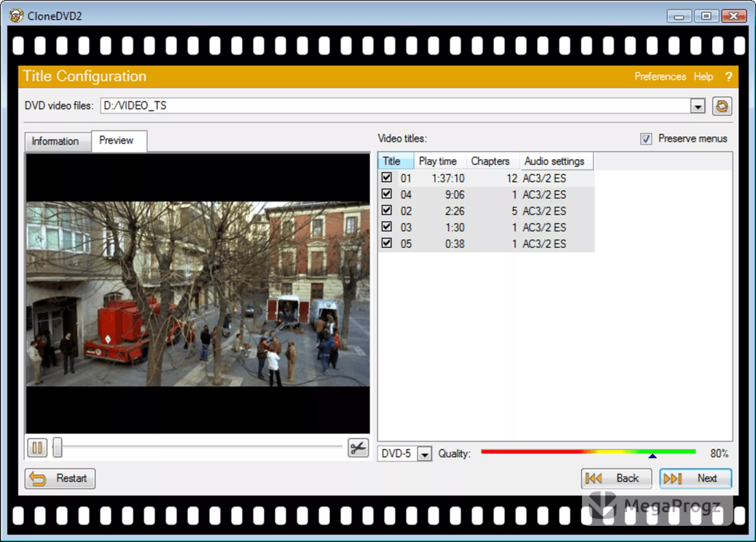Open the Help link in the header
The width and height of the screenshot is (756, 542).
point(703,76)
